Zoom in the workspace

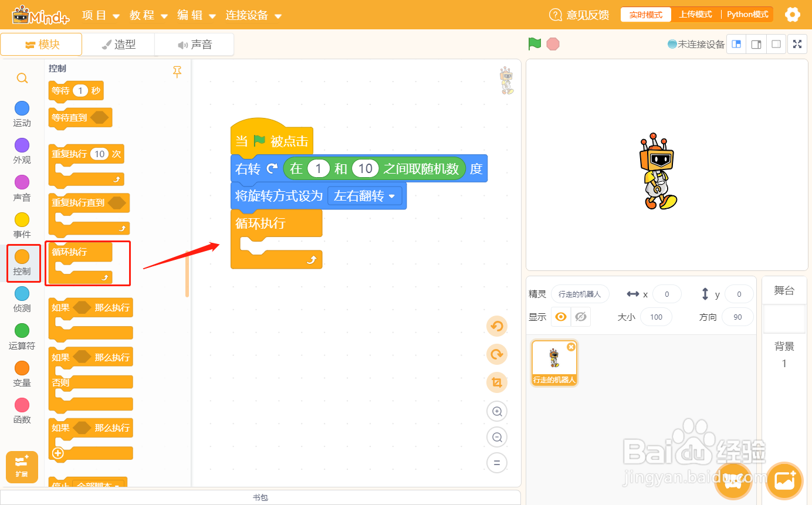[497, 411]
